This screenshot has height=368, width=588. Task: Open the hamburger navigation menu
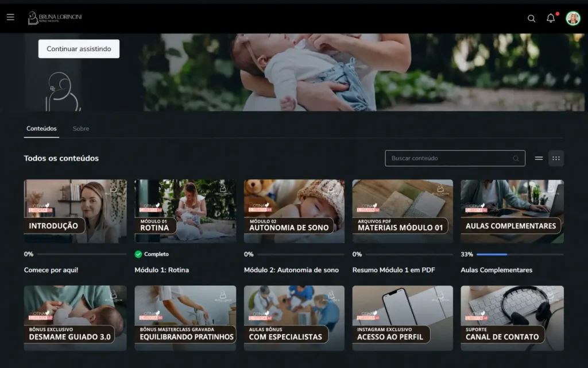tap(10, 17)
